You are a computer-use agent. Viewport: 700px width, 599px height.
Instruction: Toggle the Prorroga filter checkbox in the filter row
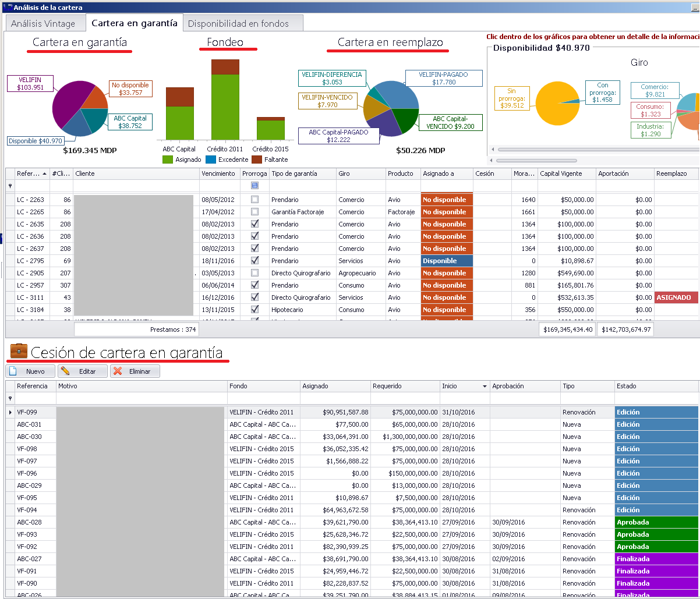click(254, 186)
